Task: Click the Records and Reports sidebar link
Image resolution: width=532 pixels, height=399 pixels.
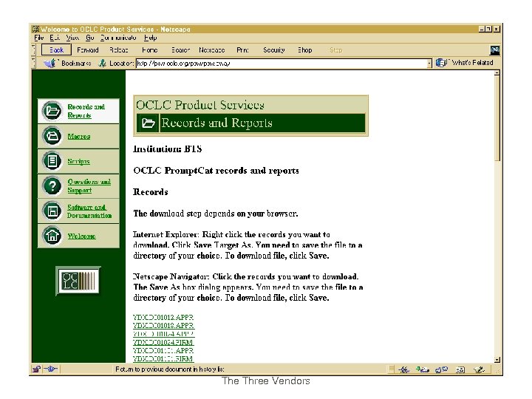Action: [x=86, y=111]
